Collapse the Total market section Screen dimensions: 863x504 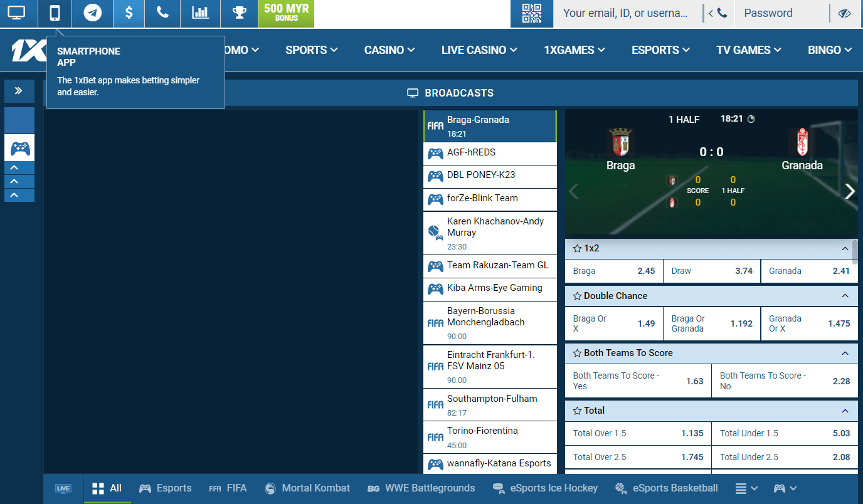[x=845, y=411]
